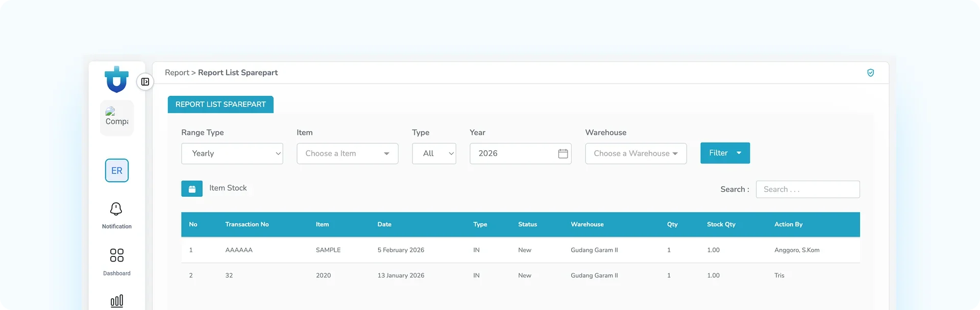Click the Report breadcrumb link
The height and width of the screenshot is (310, 980).
click(177, 72)
